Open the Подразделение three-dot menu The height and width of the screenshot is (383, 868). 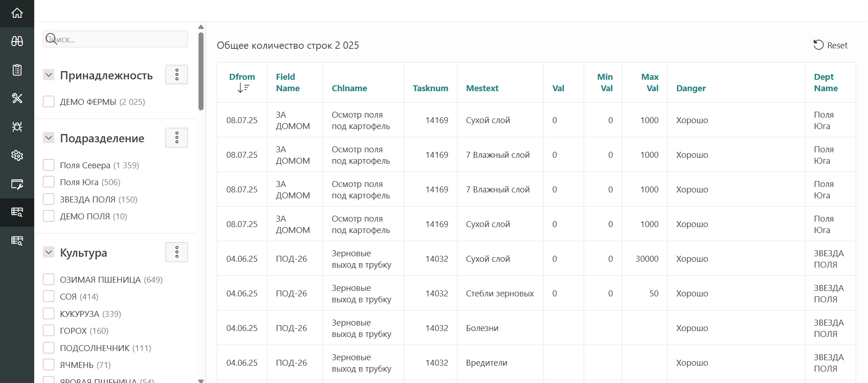[x=177, y=138]
